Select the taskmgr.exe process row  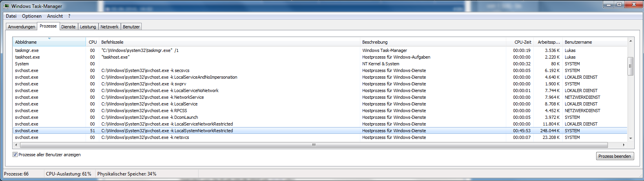click(x=320, y=50)
